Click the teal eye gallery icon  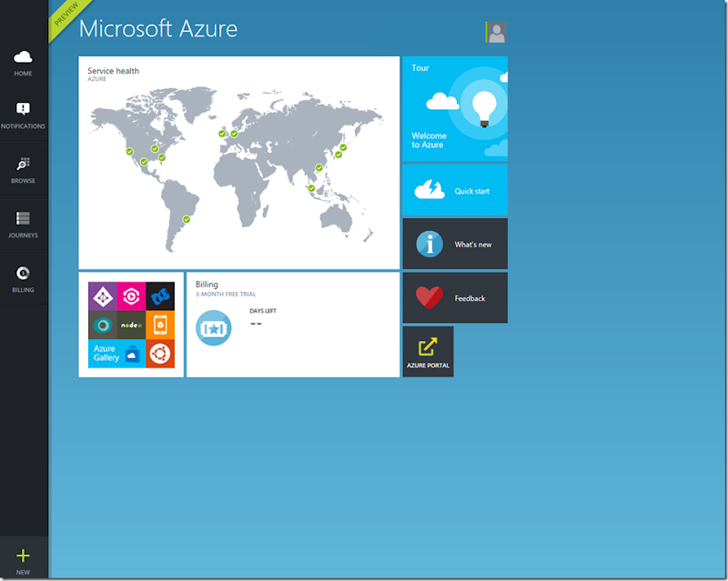[x=103, y=325]
